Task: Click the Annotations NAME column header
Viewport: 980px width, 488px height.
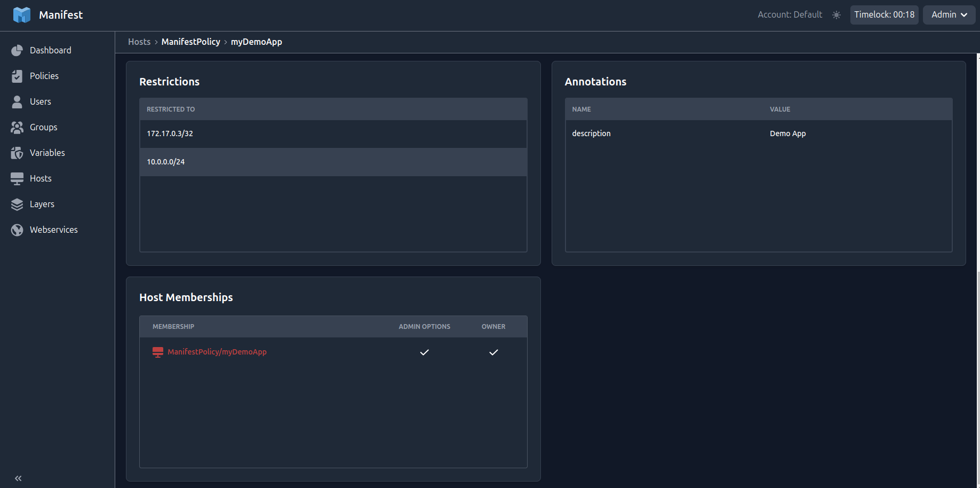Action: (581, 109)
